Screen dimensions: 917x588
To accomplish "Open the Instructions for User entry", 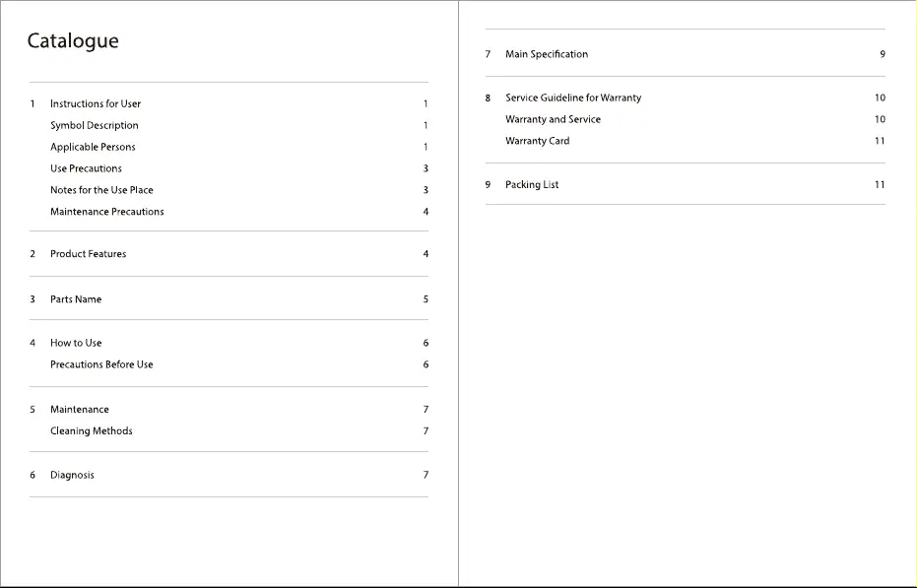I will coord(96,103).
